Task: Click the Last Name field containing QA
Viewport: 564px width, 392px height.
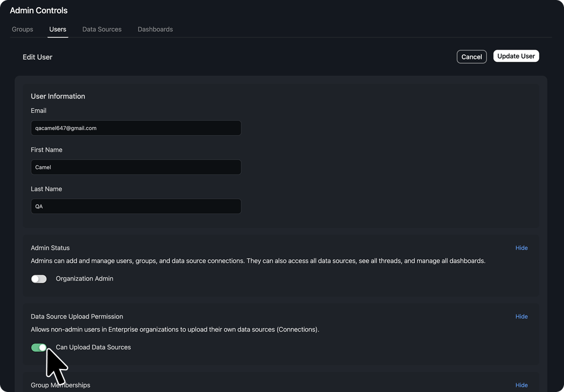Action: pos(136,207)
